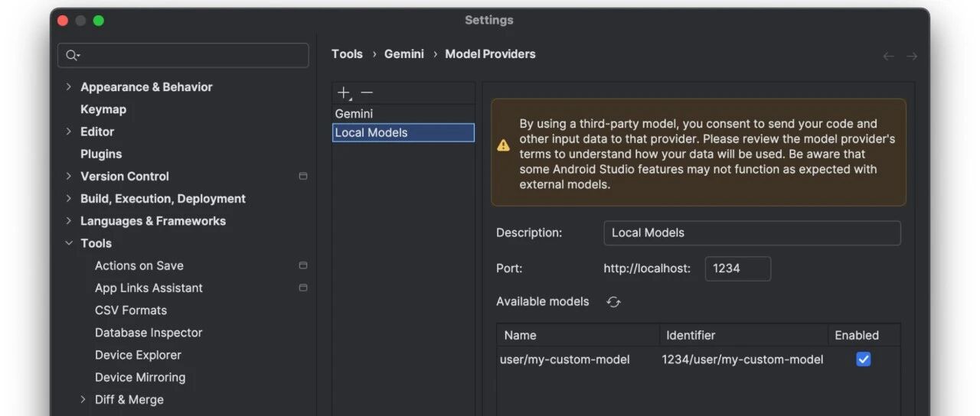This screenshot has height=416, width=980.
Task: Click the Port number input field
Action: click(x=737, y=268)
